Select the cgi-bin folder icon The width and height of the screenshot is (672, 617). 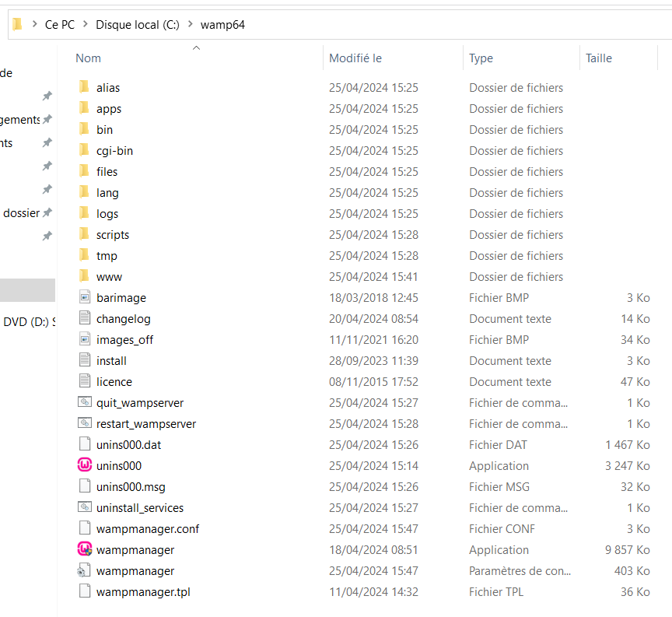85,150
